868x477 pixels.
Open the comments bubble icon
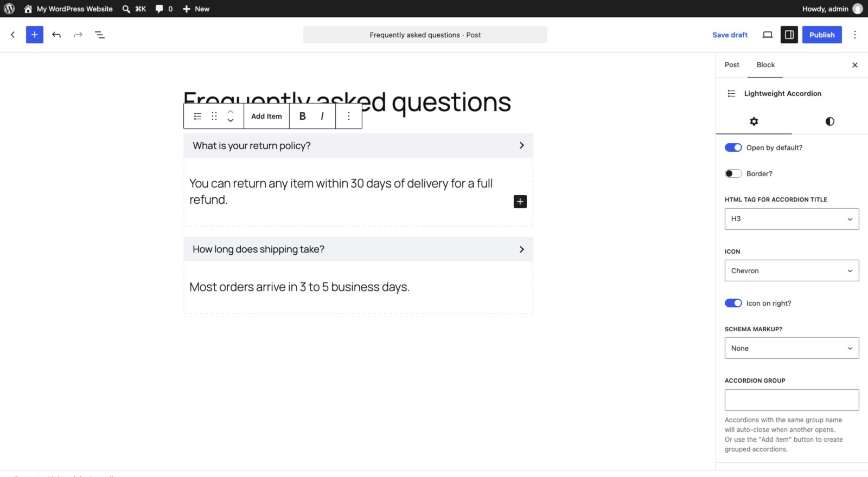click(159, 9)
